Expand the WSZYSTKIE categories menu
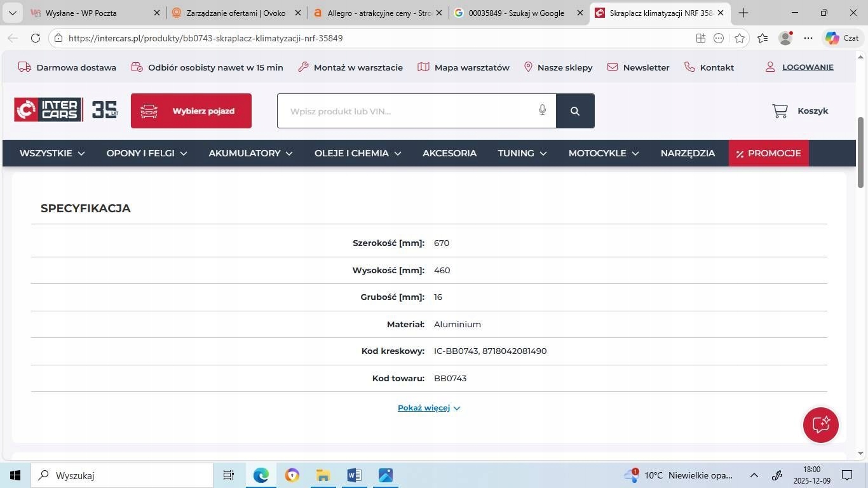This screenshot has width=868, height=488. (52, 153)
